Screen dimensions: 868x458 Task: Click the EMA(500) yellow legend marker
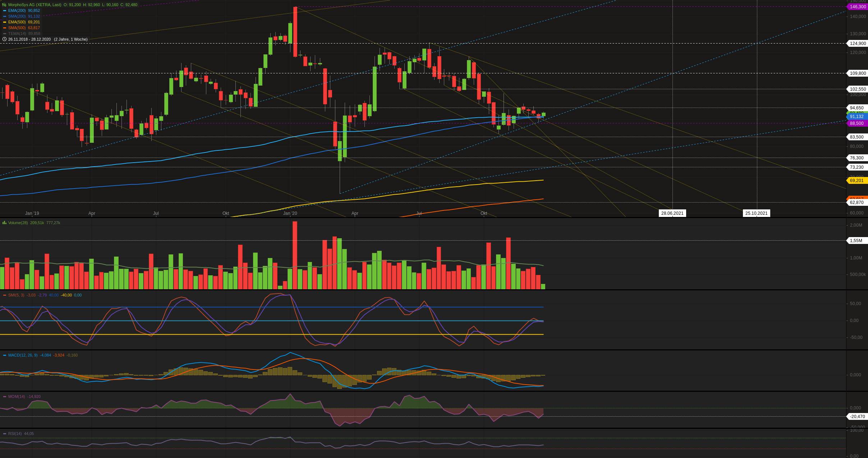(5, 22)
